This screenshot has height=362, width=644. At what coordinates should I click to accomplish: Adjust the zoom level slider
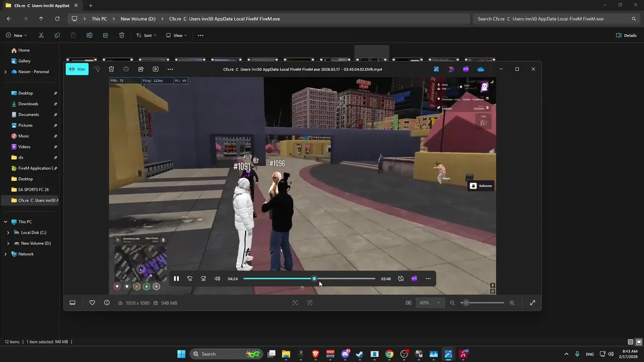[x=483, y=303]
